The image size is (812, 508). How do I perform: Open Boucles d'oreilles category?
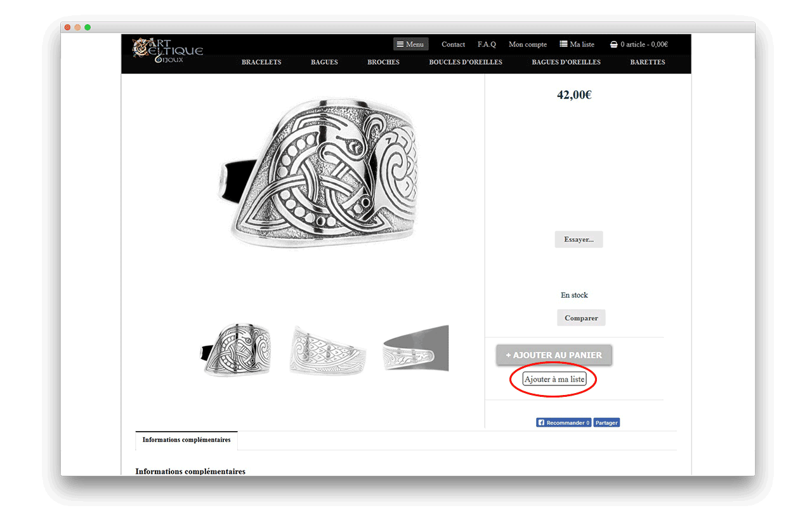[x=465, y=62]
